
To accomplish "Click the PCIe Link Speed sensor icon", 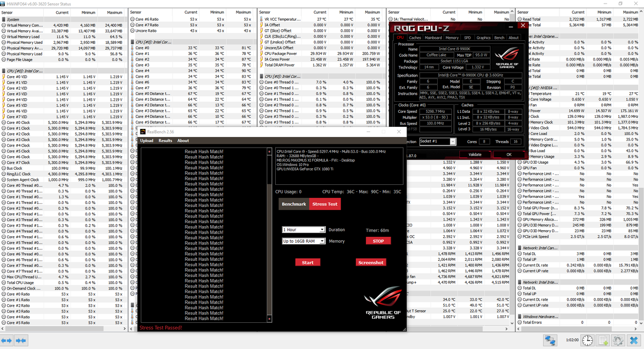I will 519,237.
